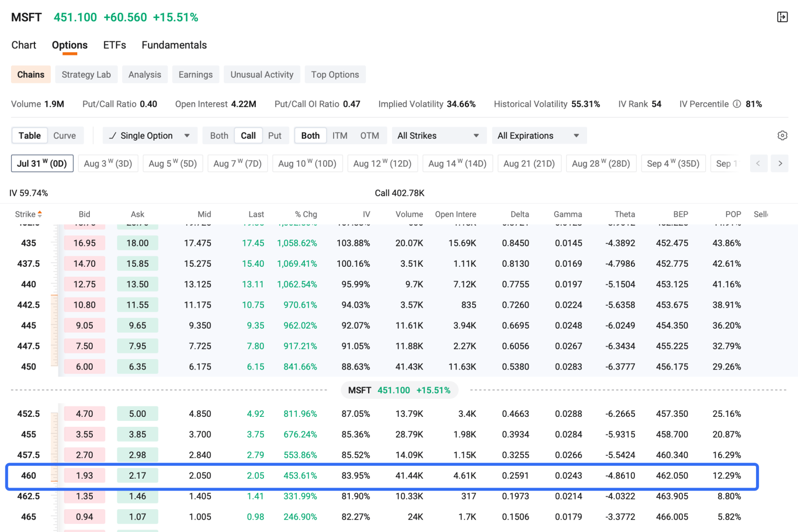Open the column settings gear icon

(783, 136)
